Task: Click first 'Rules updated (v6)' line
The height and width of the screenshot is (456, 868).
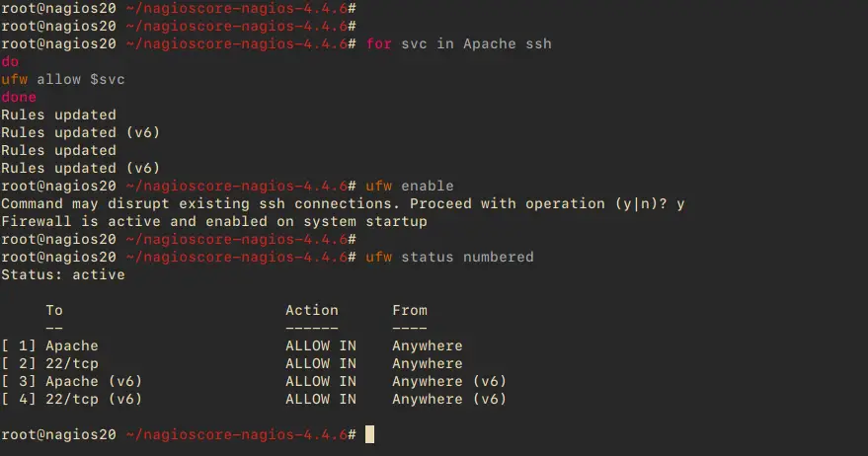Action: click(80, 132)
